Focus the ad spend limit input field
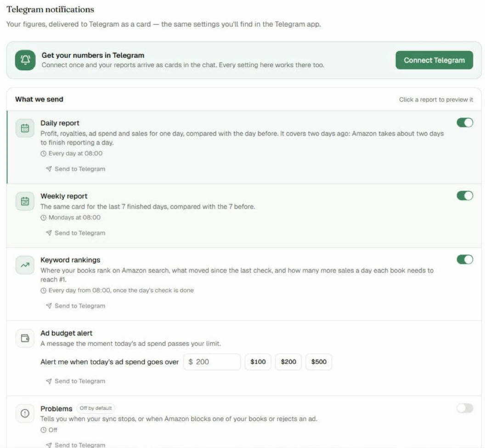The image size is (485, 448). coord(212,362)
